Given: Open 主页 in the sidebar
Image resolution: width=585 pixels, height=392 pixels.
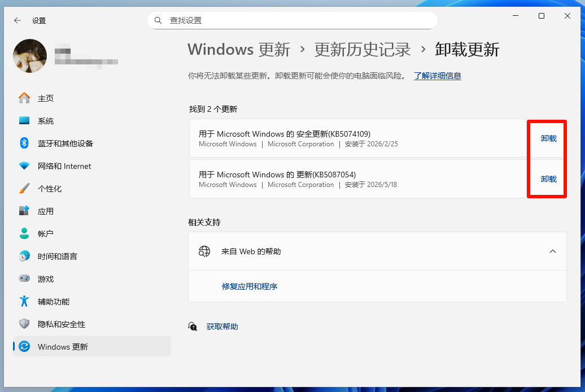Looking at the screenshot, I should tap(92, 98).
